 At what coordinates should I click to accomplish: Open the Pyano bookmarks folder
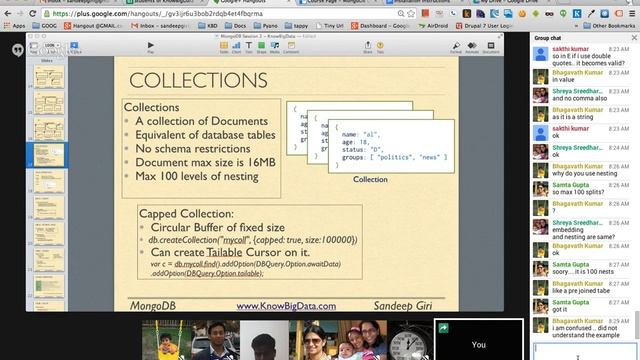pos(266,26)
